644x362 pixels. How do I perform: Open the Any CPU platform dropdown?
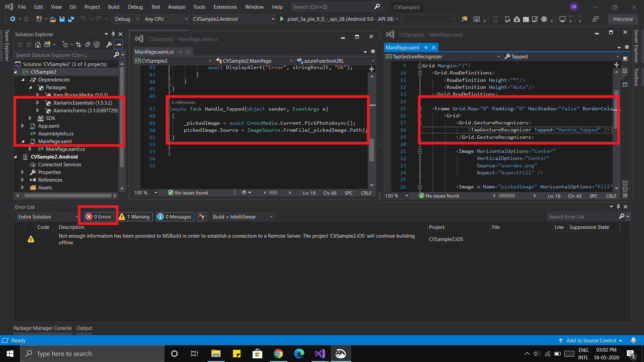coord(166,19)
